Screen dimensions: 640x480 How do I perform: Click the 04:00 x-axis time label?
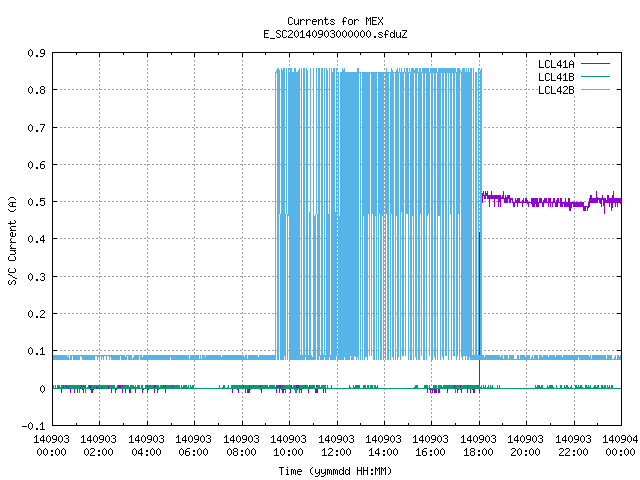pyautogui.click(x=147, y=452)
